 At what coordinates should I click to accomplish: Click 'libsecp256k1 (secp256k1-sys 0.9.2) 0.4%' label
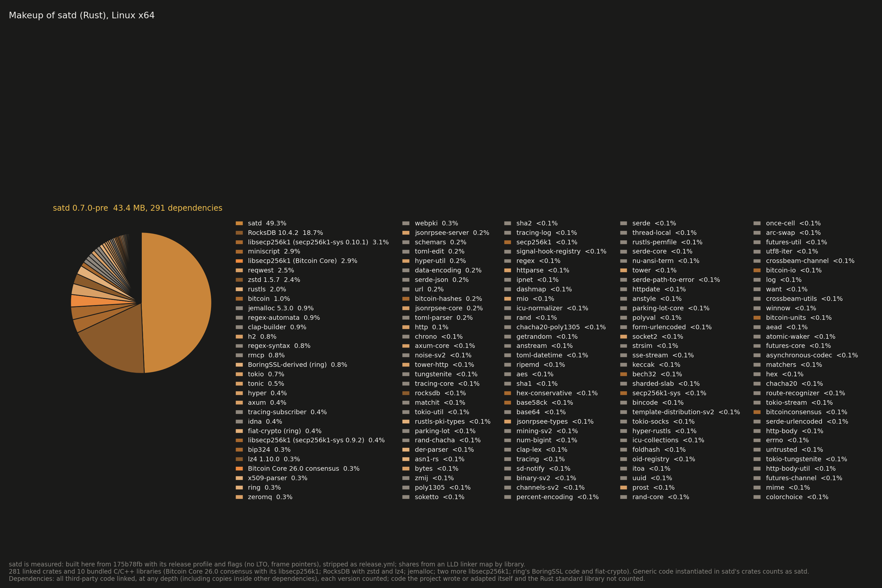tap(316, 440)
